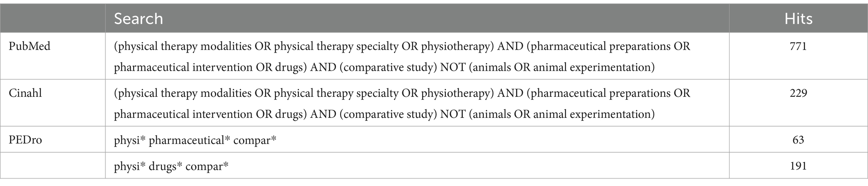The image size is (868, 186).
Task: Click the 191 hits value
Action: coord(798,166)
